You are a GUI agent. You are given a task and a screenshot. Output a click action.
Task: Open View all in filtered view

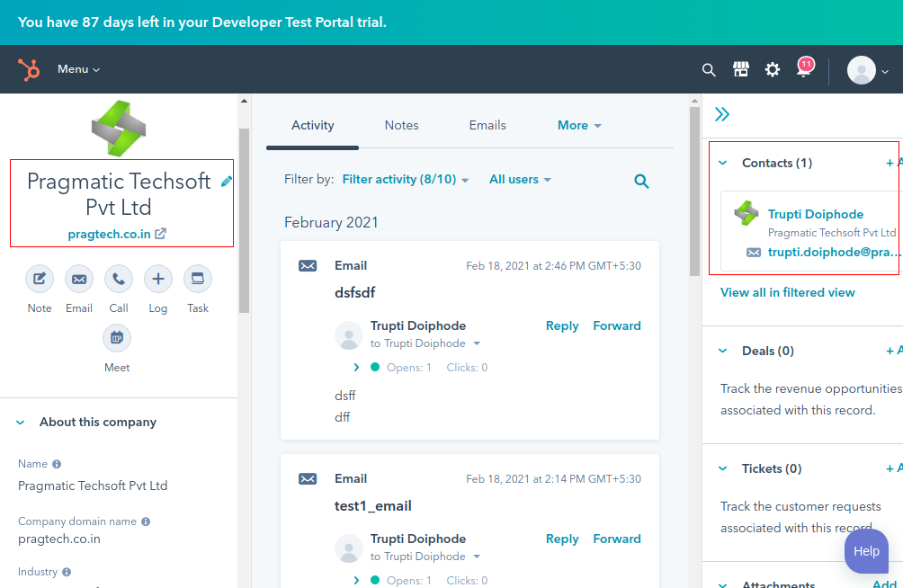pyautogui.click(x=787, y=292)
